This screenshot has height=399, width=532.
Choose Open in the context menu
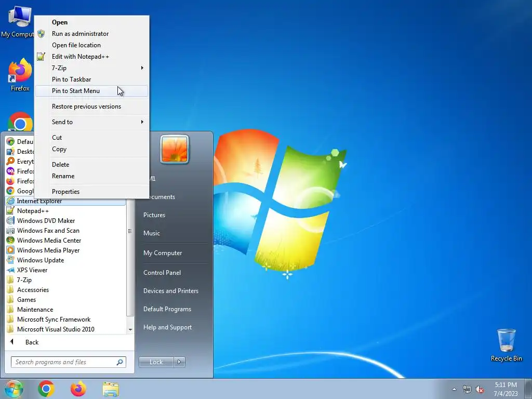91,22
